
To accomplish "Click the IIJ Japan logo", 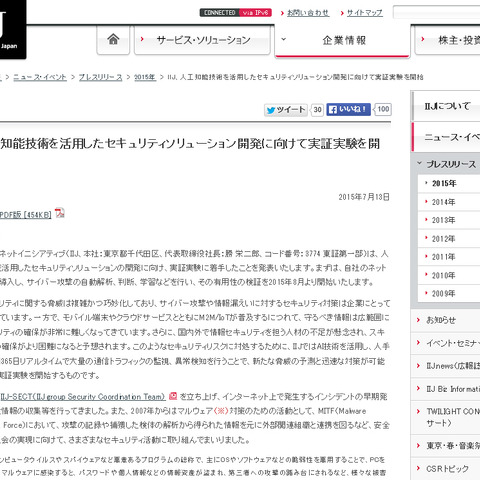I will (x=13, y=29).
